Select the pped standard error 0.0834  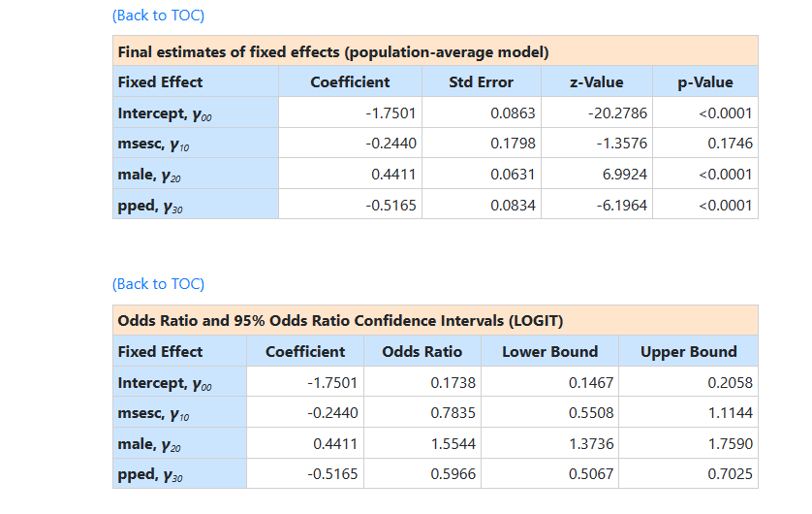pyautogui.click(x=513, y=206)
